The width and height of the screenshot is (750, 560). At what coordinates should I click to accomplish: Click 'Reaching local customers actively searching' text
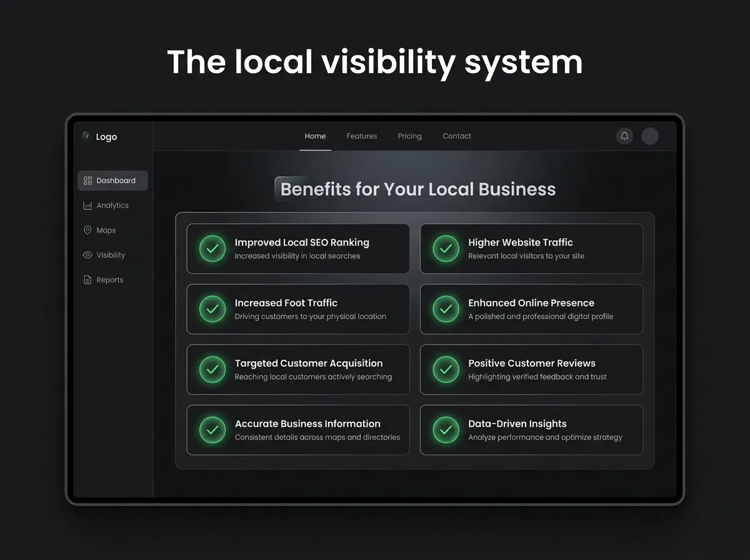coord(313,377)
